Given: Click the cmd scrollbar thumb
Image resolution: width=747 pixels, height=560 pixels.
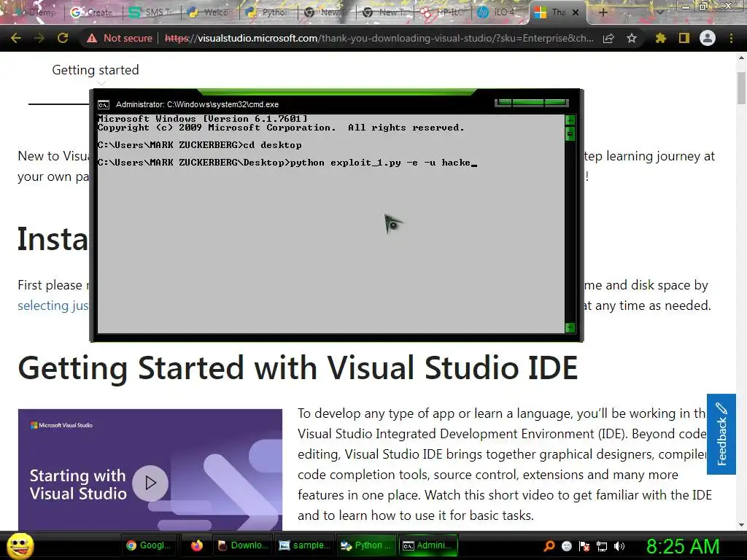Looking at the screenshot, I should (570, 134).
